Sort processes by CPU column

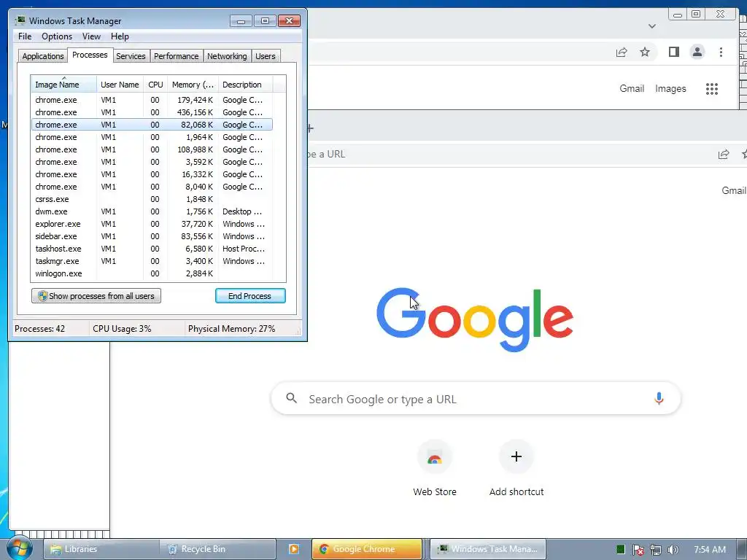click(155, 85)
